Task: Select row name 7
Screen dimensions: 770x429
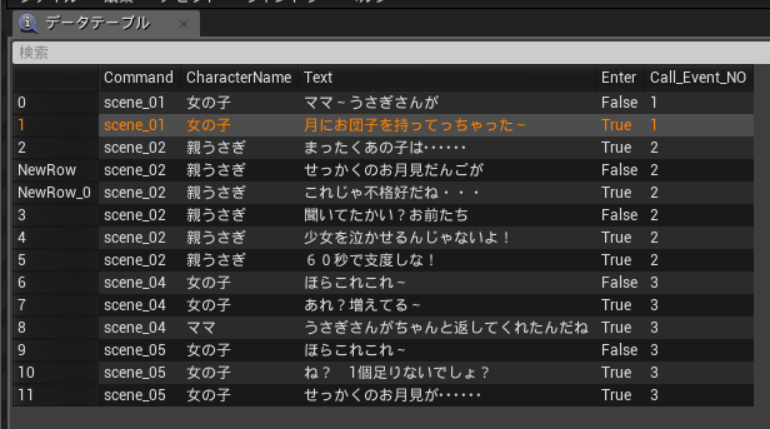Action: click(x=22, y=305)
